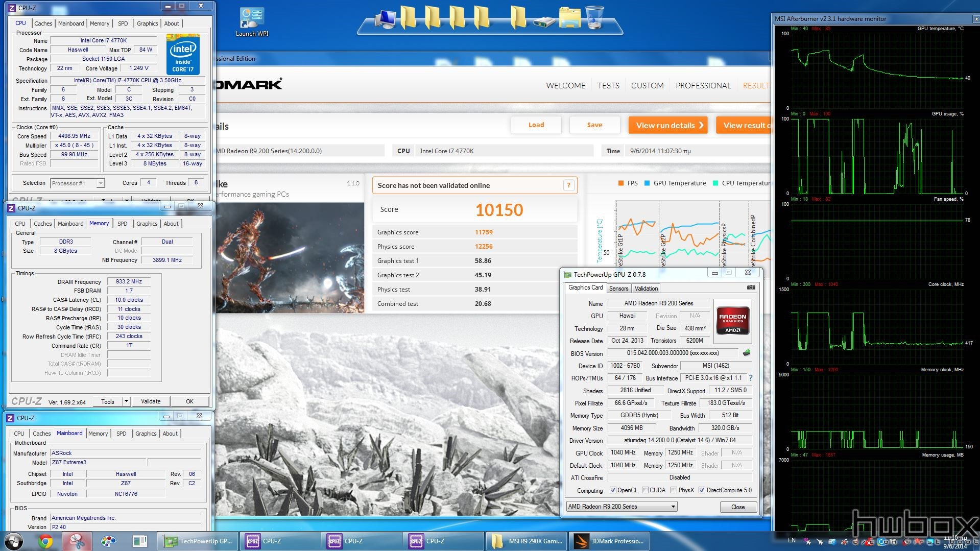Click the Load button in 3DMark
This screenshot has height=551, width=980.
[x=536, y=125]
